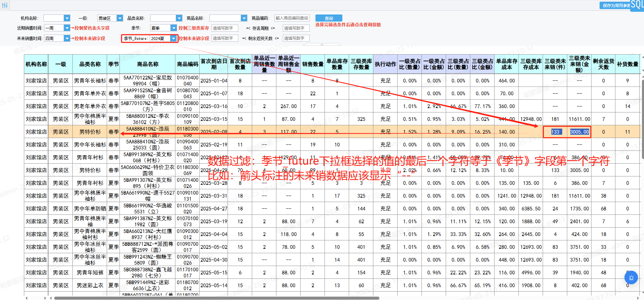Click the blue SQL badge icon
Viewport: 644px width, 300px height.
pos(637,5)
